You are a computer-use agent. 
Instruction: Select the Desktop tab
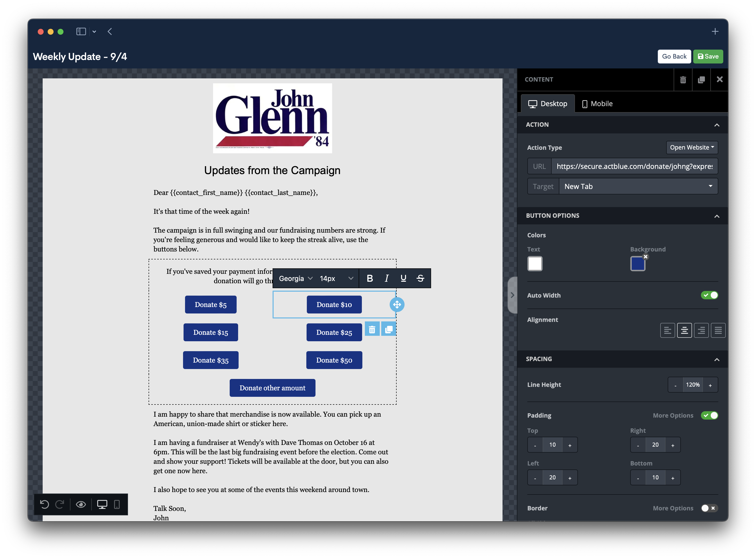548,104
